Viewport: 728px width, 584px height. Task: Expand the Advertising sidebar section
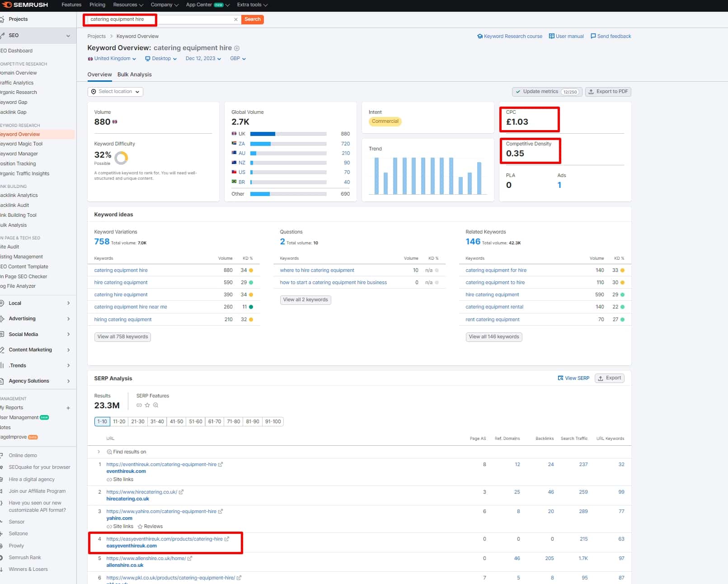(69, 319)
